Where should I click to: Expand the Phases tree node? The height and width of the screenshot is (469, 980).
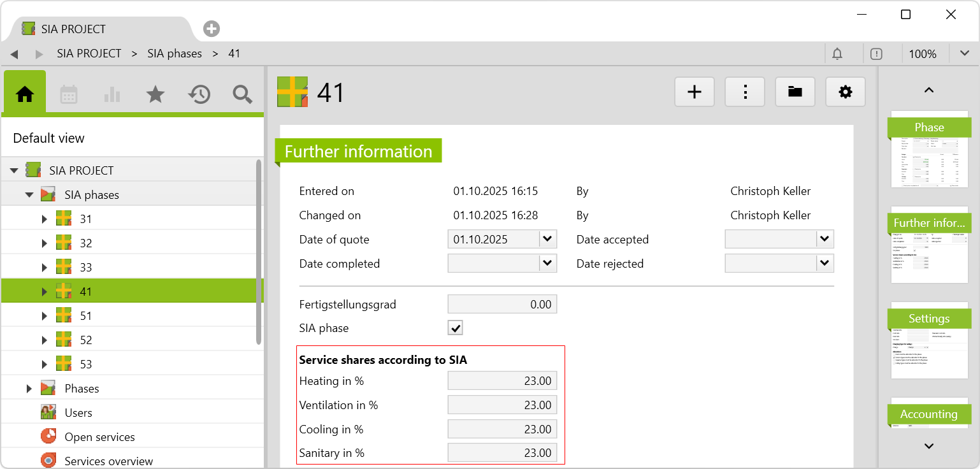click(29, 389)
